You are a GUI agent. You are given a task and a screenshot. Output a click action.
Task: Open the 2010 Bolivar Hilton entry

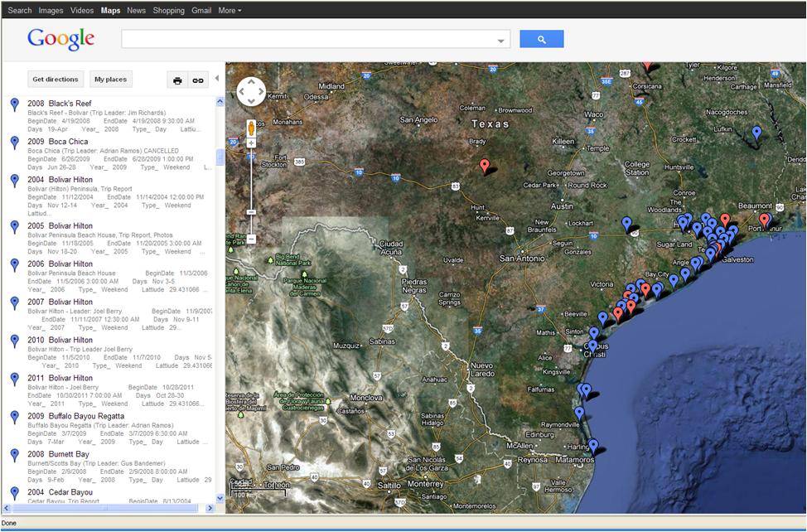pyautogui.click(x=60, y=340)
